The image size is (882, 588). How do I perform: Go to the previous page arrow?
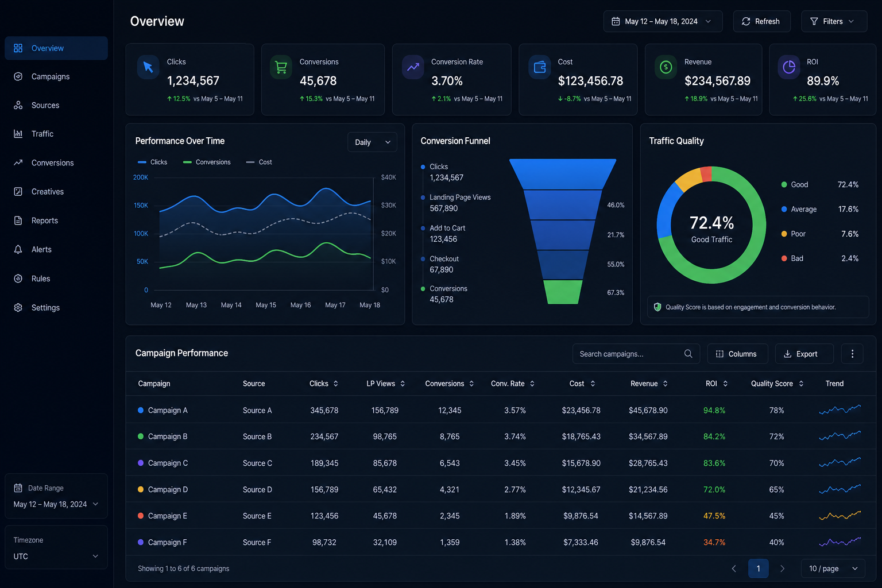[x=734, y=568]
